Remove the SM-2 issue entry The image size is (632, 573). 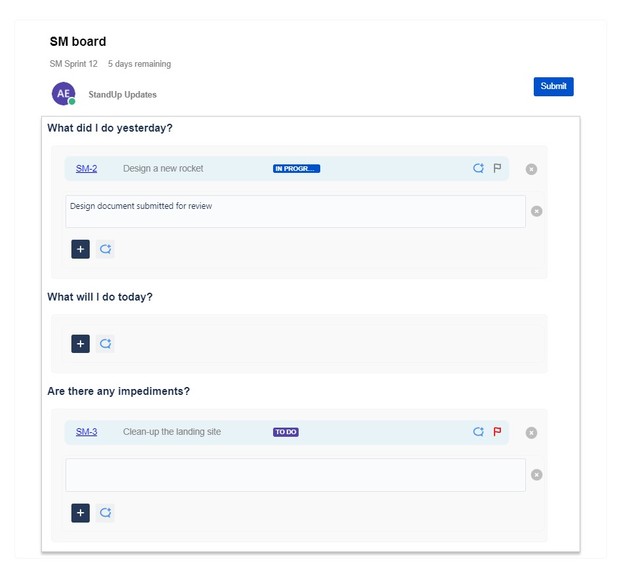point(531,169)
